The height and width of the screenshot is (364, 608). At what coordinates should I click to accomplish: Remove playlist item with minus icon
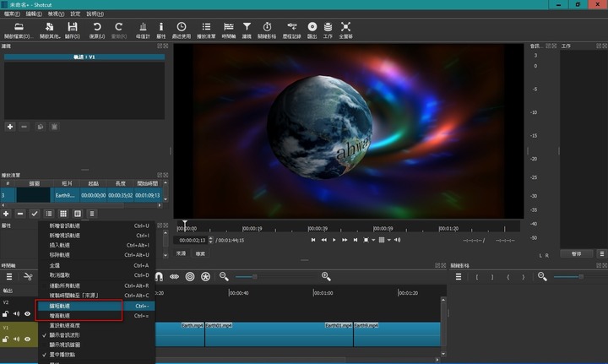[20, 214]
